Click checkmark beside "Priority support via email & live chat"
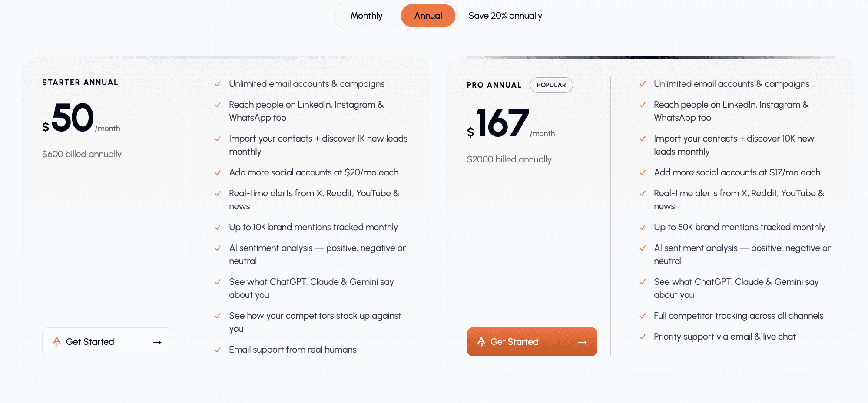The height and width of the screenshot is (403, 868). (x=643, y=337)
